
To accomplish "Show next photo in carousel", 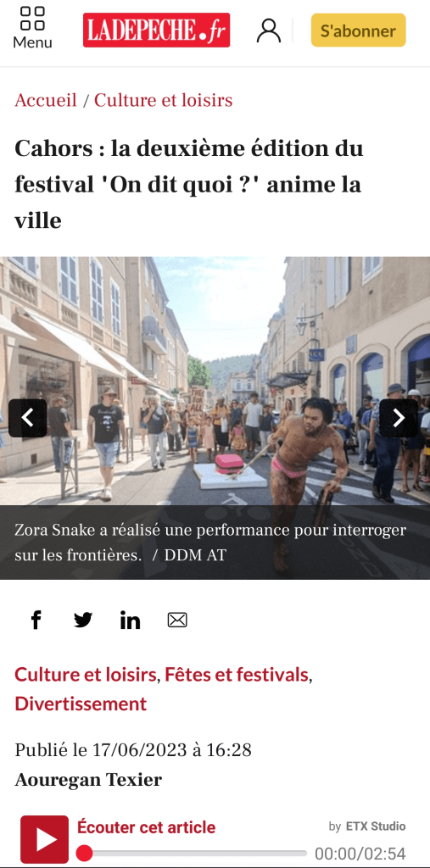I will click(x=399, y=418).
